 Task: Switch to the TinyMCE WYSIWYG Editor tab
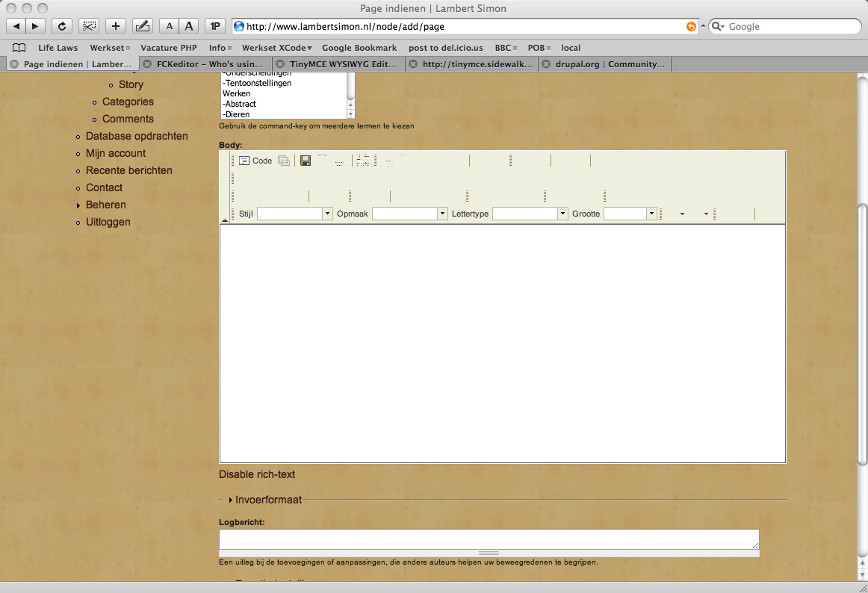coord(338,64)
